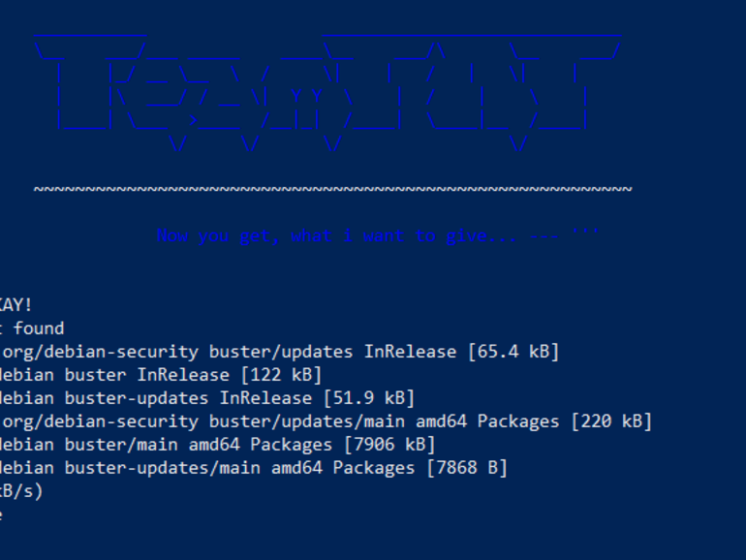Click 'buster/main' on the 7906 kB line

pos(121,445)
